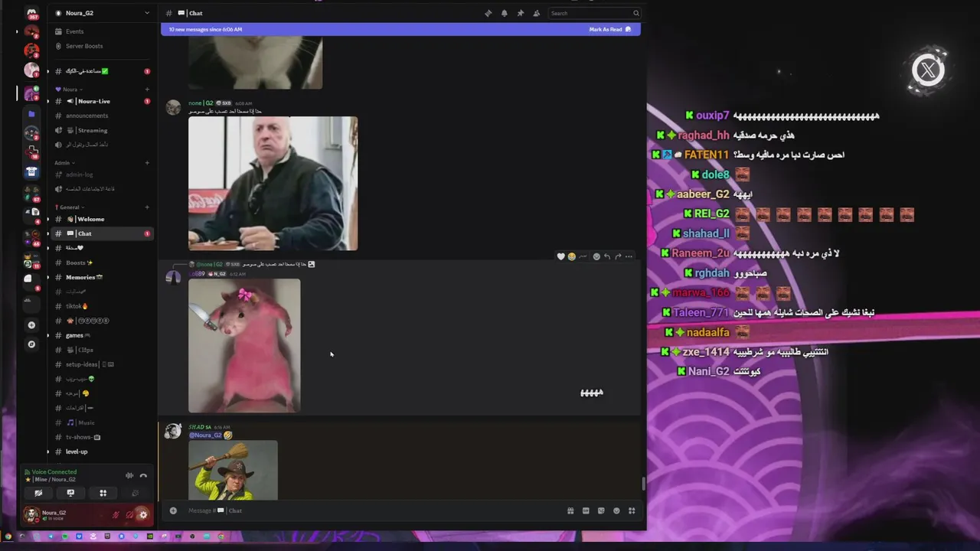This screenshot has width=980, height=551.
Task: Open the Noura-Live channel
Action: 102,101
